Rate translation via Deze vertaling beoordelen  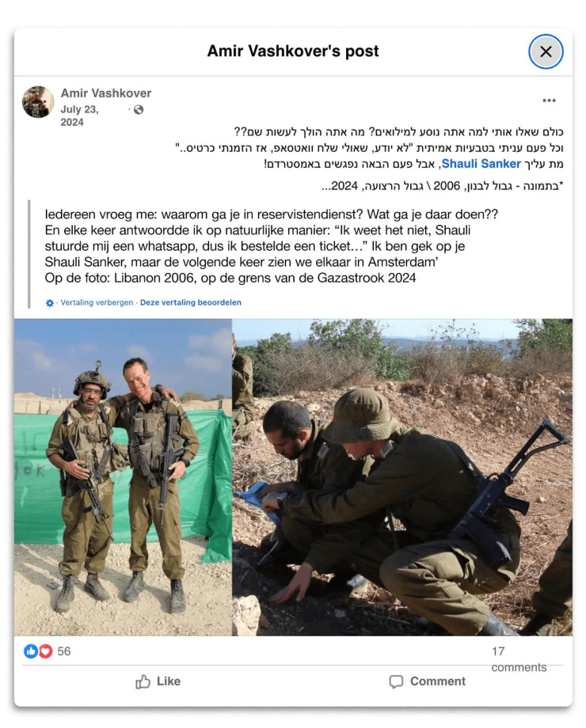tap(191, 302)
